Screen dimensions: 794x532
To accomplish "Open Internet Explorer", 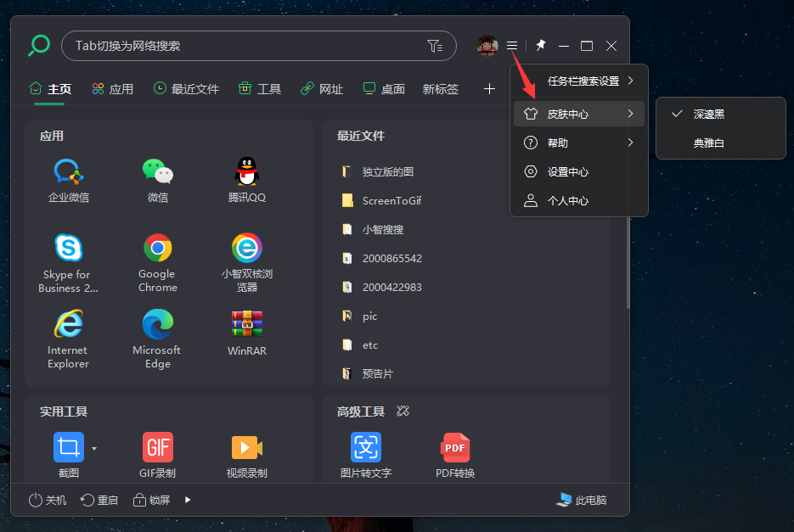I will 69,339.
